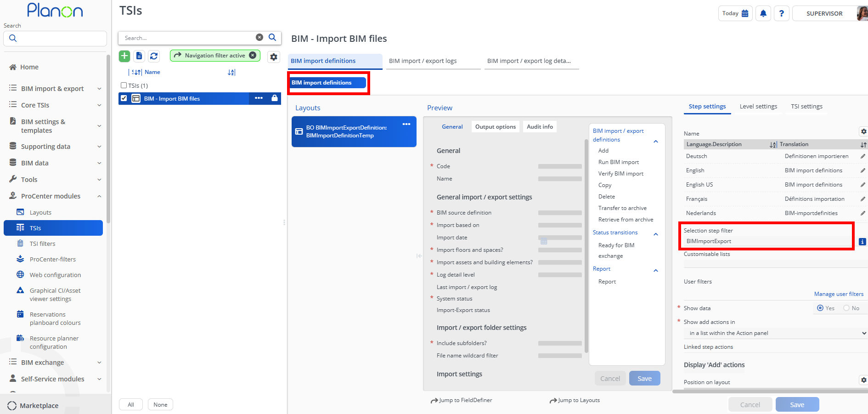Open the Position on layout settings gear

[x=863, y=380]
